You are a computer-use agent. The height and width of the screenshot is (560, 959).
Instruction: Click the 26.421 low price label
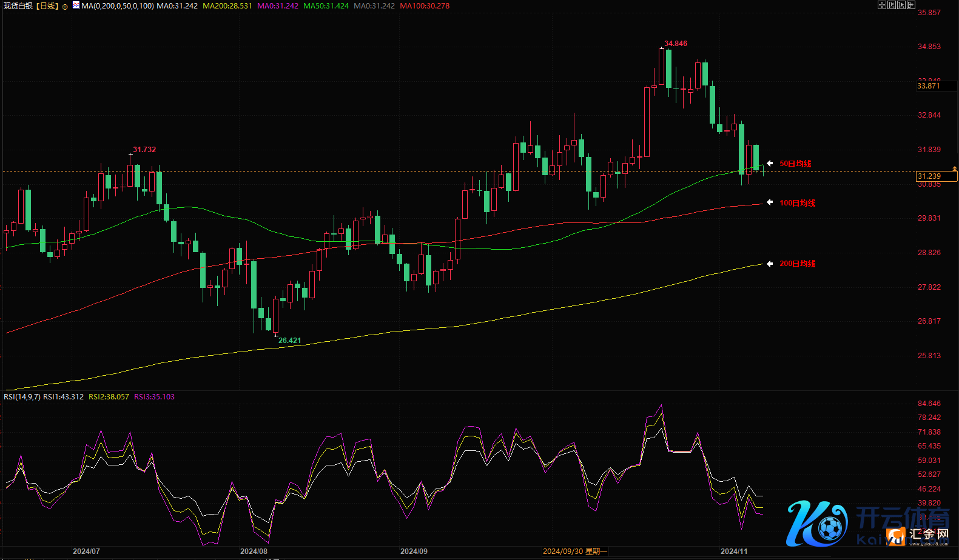click(x=290, y=341)
